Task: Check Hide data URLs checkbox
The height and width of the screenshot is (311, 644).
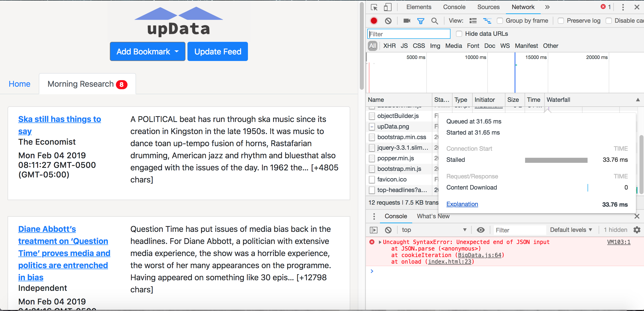Action: 459,34
